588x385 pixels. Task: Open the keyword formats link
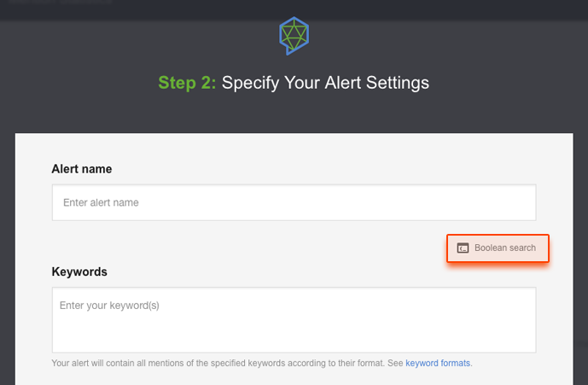coord(438,364)
